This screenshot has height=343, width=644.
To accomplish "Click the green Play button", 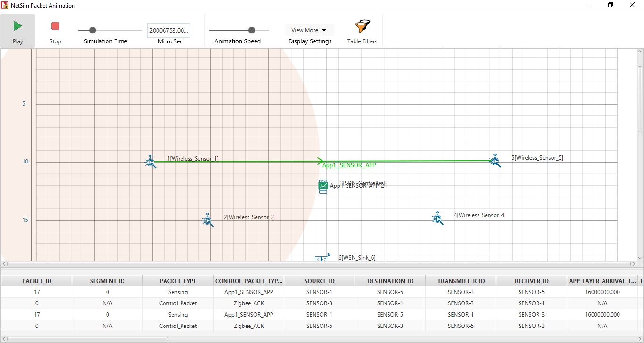I will tap(17, 26).
